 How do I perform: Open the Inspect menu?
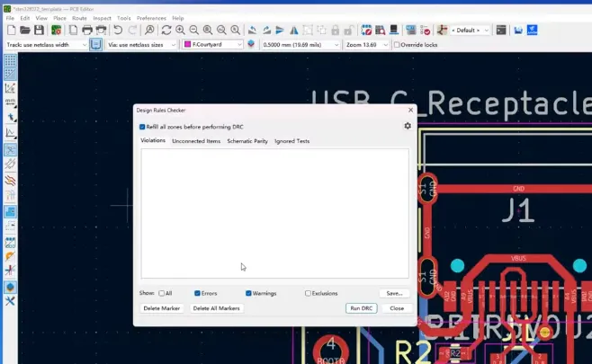pyautogui.click(x=102, y=18)
